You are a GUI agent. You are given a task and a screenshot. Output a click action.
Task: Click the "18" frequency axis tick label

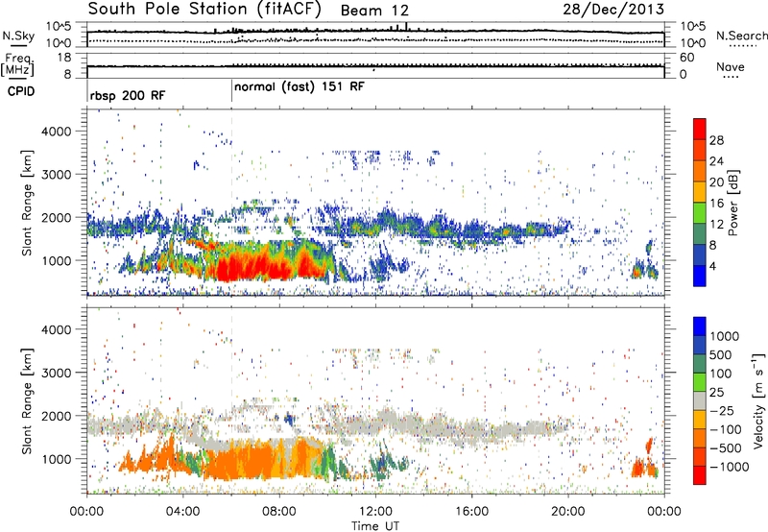click(64, 58)
